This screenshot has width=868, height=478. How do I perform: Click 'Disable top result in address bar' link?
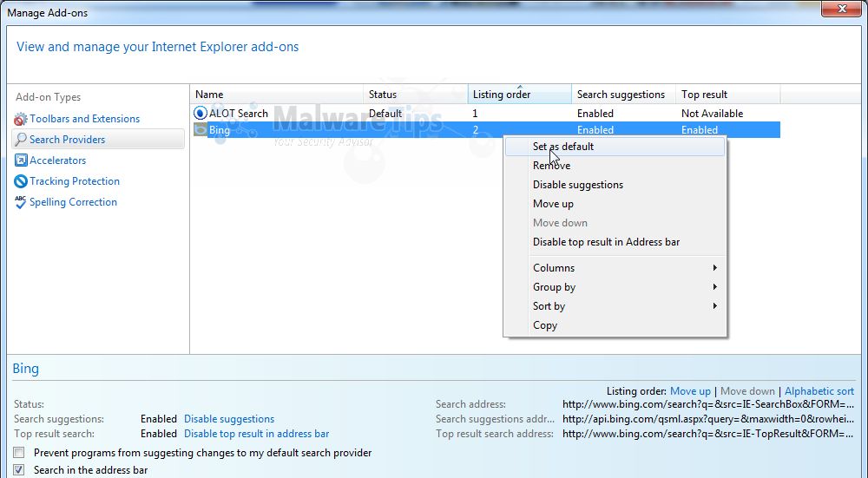(x=257, y=434)
